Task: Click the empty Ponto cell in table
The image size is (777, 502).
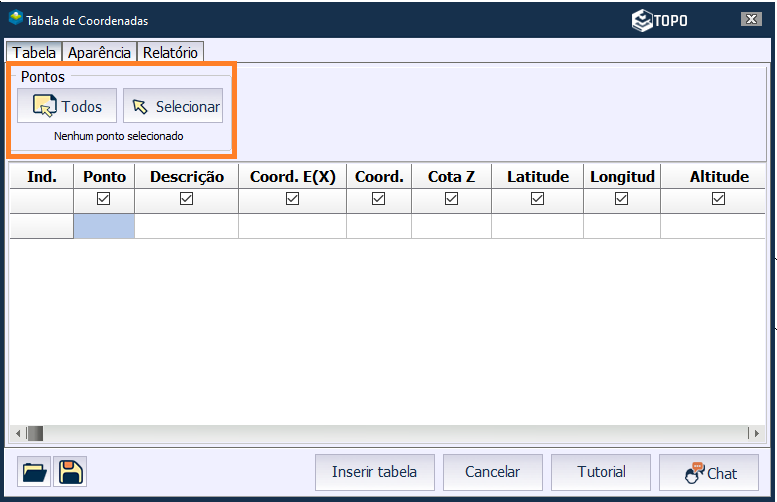Action: [x=104, y=226]
